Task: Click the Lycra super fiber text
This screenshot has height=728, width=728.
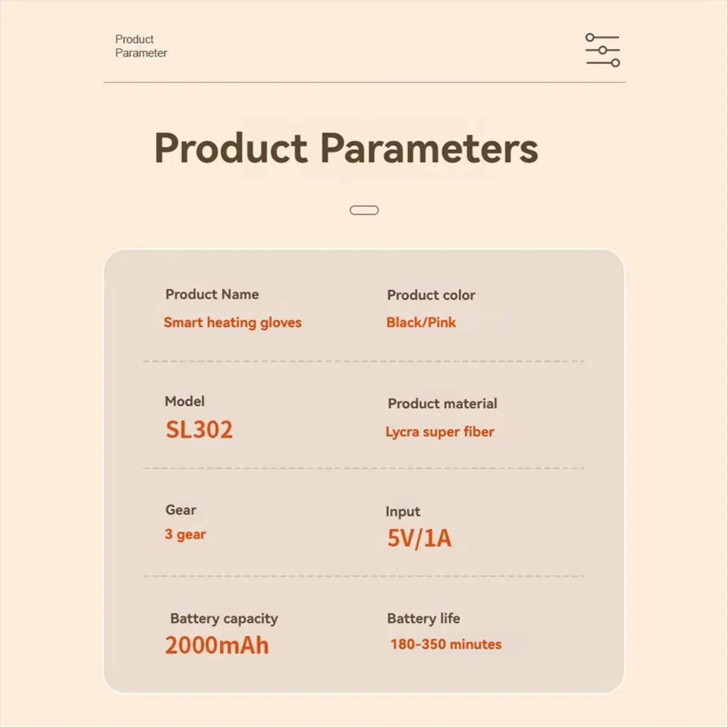Action: click(440, 432)
